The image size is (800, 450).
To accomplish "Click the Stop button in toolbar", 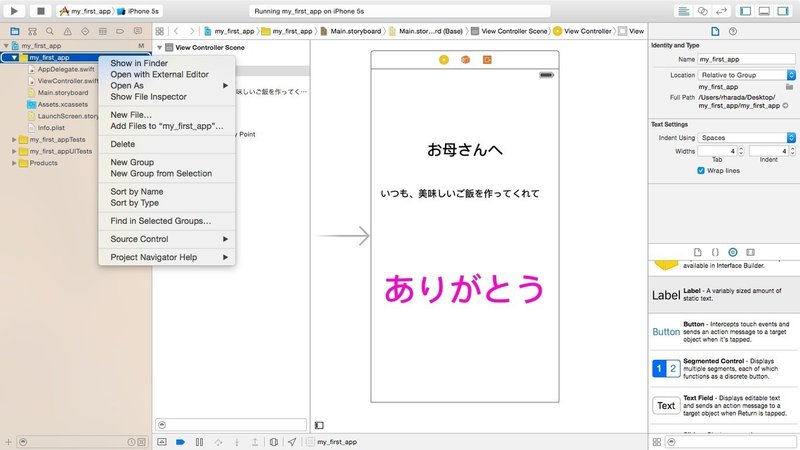I will (x=41, y=11).
